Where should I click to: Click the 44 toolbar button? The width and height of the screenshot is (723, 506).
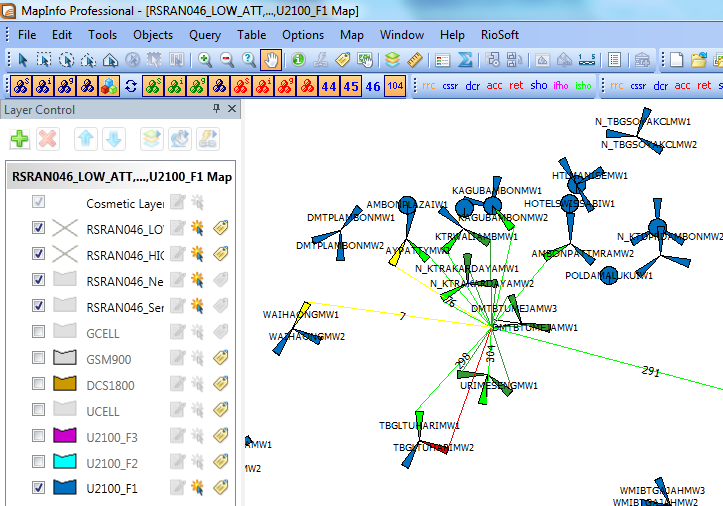coord(329,86)
